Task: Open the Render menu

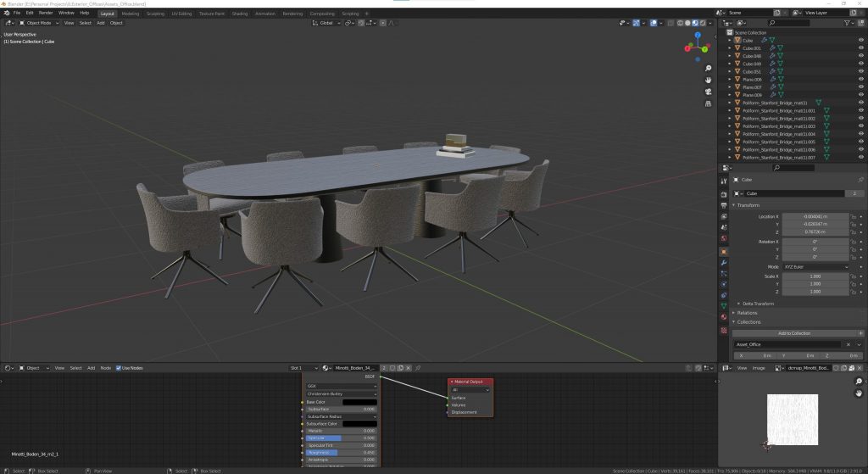Action: point(46,13)
